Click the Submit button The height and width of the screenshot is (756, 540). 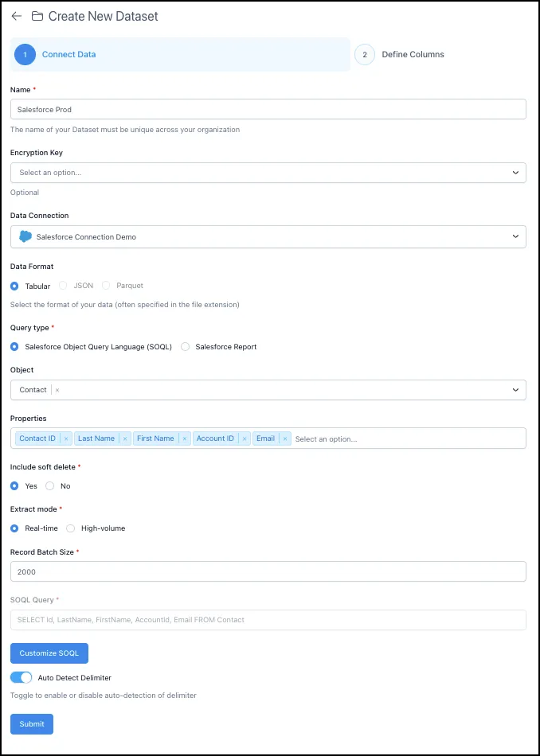[32, 724]
